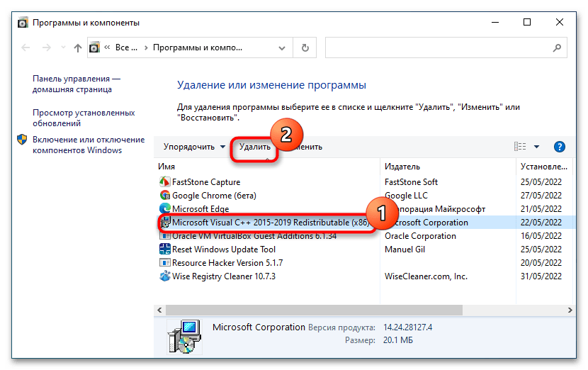Viewport: 588px width, 370px height.
Task: Refresh the program list with the reload button
Action: 305,48
